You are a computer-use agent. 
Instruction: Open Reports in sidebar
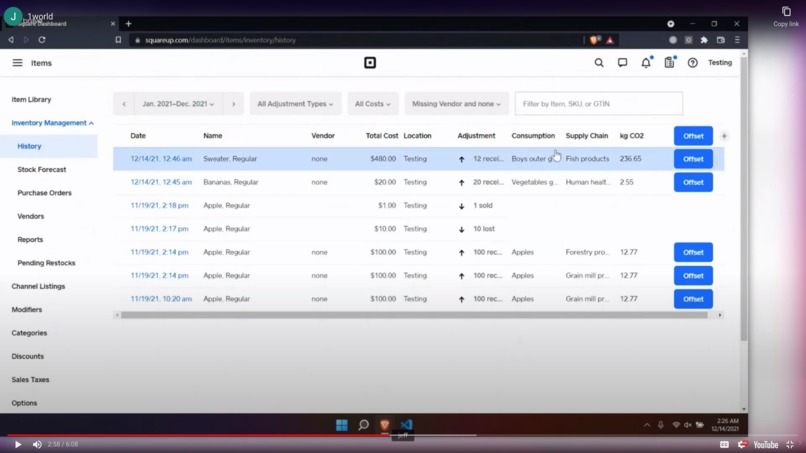[x=30, y=240]
